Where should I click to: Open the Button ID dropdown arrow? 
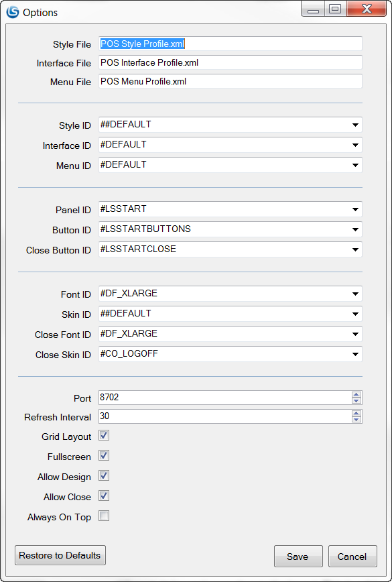pos(355,230)
